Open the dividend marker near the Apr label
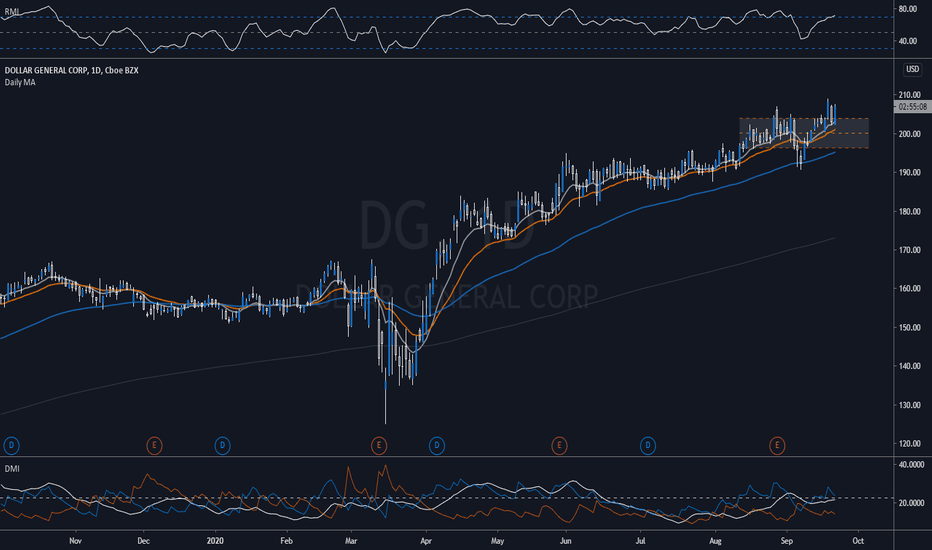 pyautogui.click(x=437, y=445)
